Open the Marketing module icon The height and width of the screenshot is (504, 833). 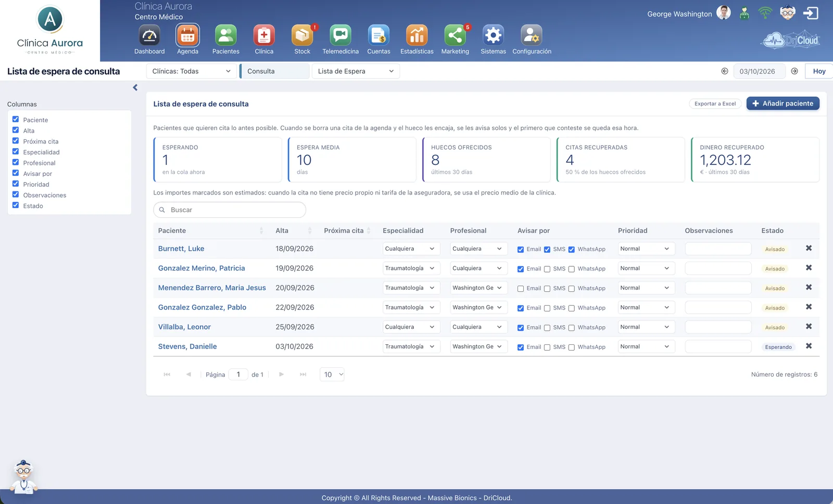(455, 35)
